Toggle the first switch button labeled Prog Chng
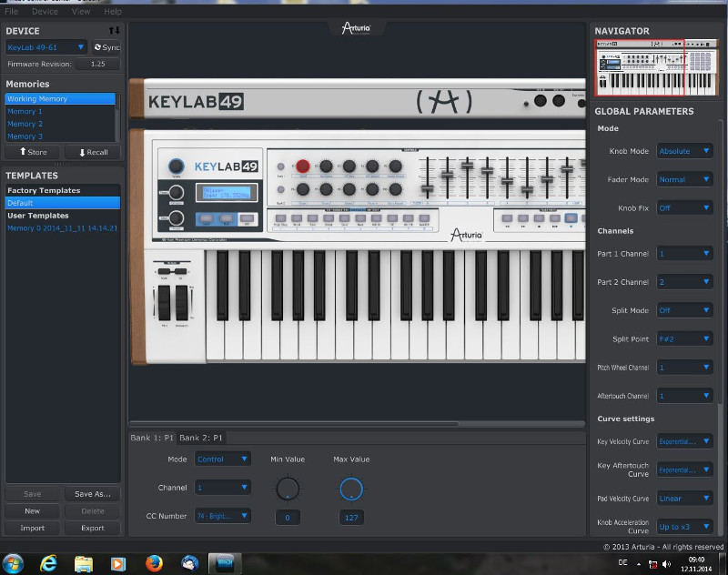The height and width of the screenshot is (575, 728). [280, 218]
